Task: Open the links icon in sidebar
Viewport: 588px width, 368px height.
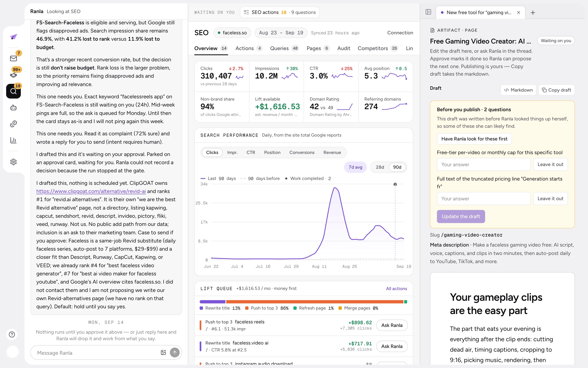Action: tap(13, 124)
